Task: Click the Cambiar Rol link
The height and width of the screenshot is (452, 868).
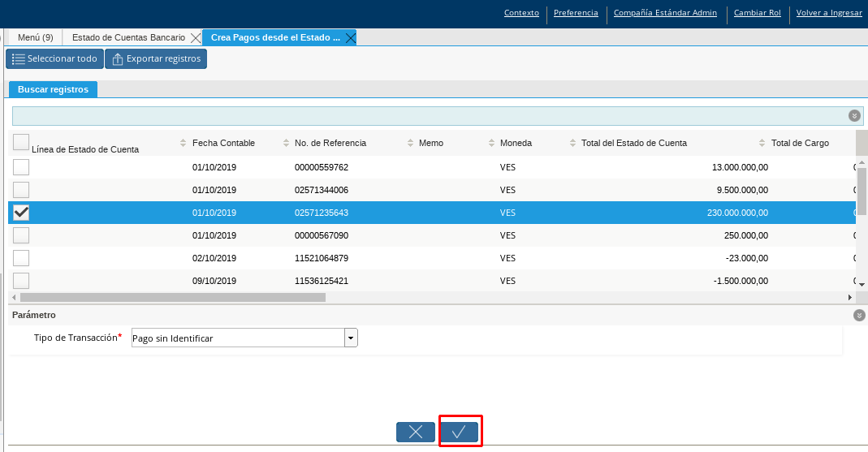Action: pos(757,13)
